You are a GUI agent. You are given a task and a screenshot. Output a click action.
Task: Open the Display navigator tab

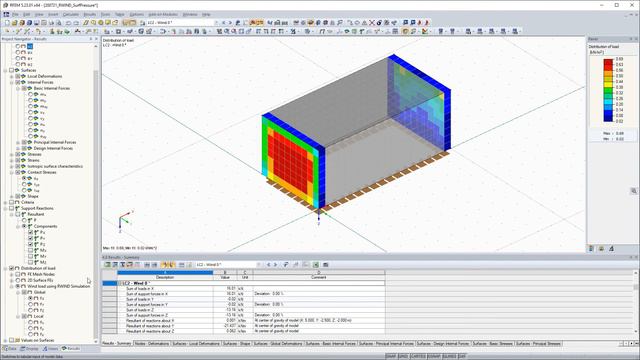pyautogui.click(x=29, y=349)
